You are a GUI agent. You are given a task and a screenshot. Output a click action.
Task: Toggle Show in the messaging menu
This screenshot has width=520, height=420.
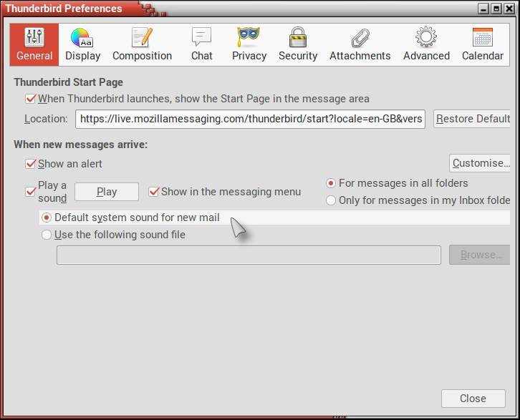point(154,192)
